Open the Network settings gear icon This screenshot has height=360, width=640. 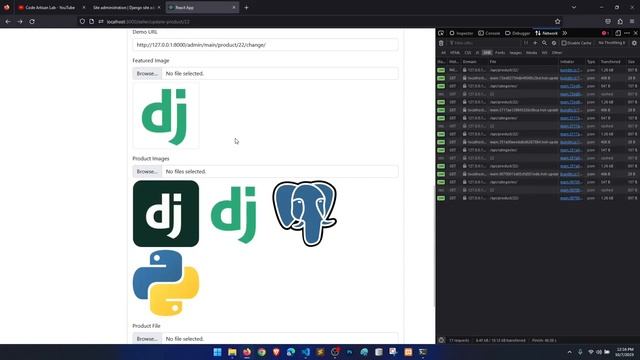click(634, 43)
